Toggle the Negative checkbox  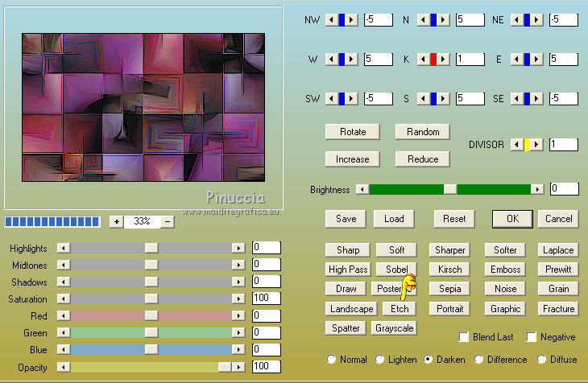(532, 337)
